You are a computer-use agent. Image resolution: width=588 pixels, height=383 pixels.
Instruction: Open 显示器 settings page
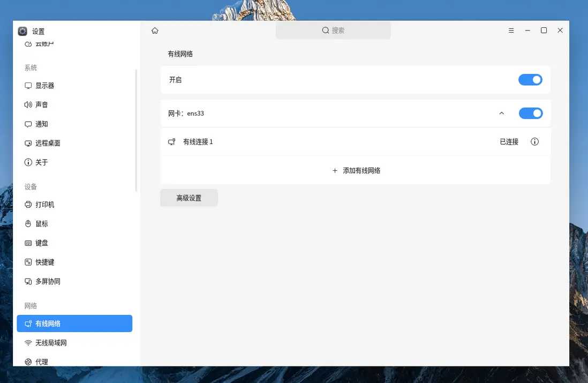click(74, 86)
